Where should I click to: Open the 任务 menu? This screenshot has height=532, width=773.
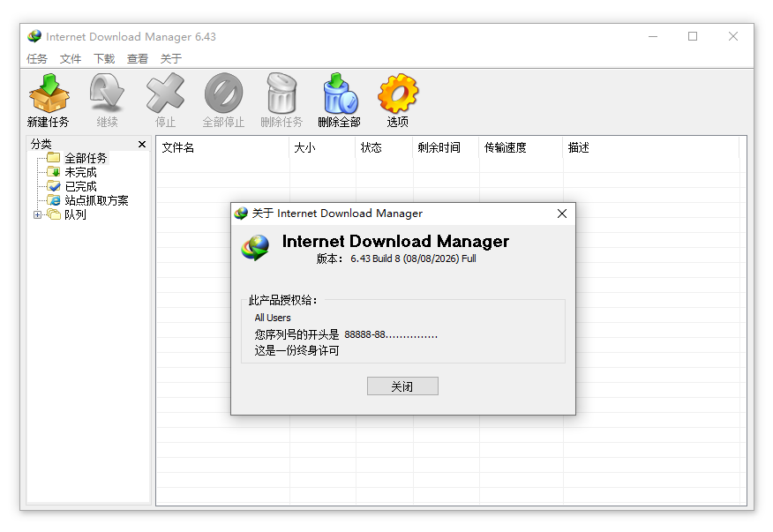pyautogui.click(x=37, y=59)
